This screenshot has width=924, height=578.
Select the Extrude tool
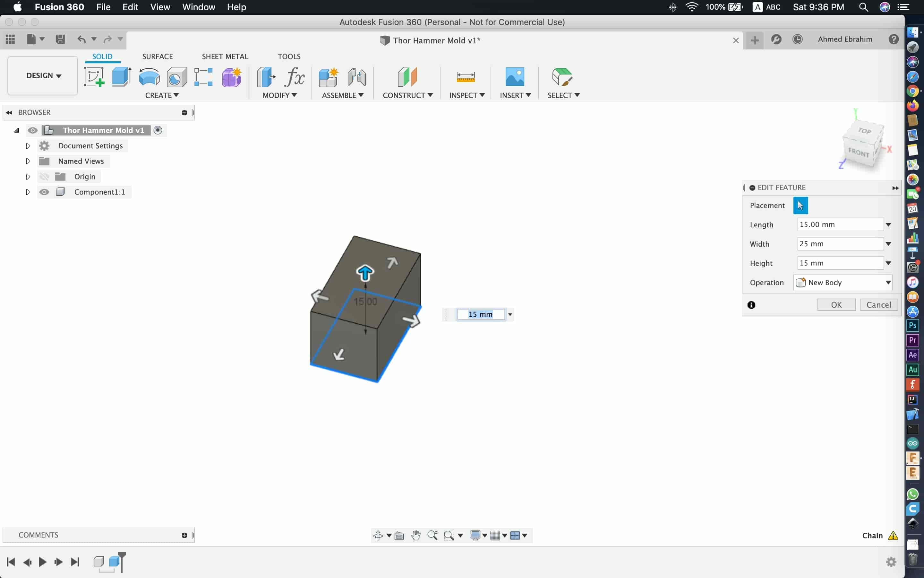click(122, 77)
